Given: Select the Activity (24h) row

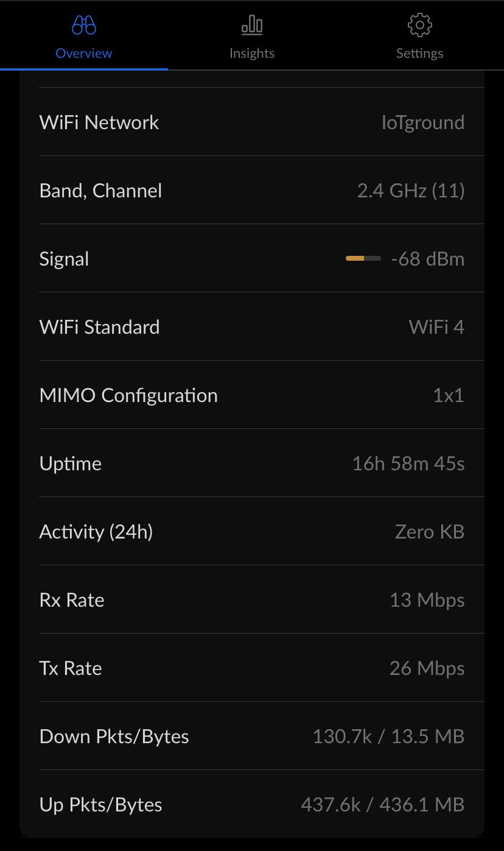Looking at the screenshot, I should (x=252, y=531).
